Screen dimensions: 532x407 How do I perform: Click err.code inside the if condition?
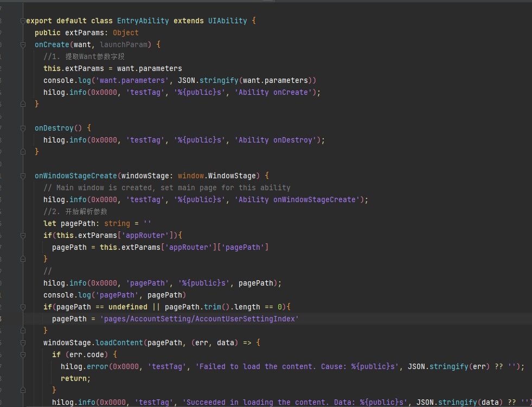tap(87, 355)
